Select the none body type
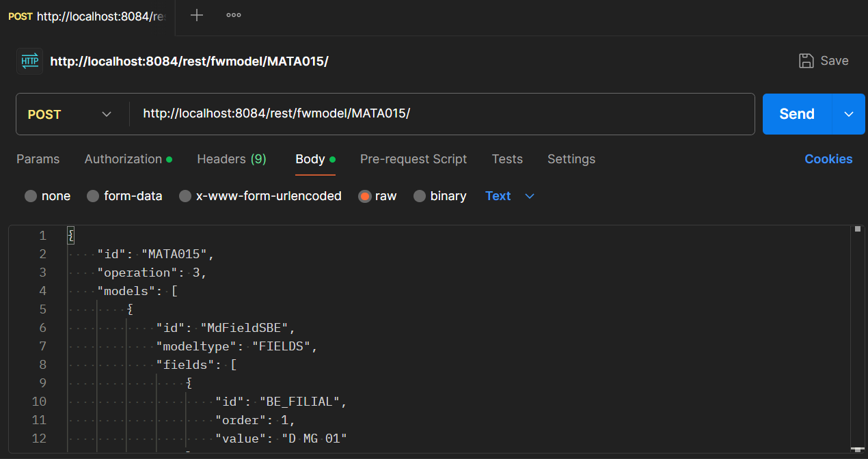Screen dimensions: 868x459 (x=31, y=196)
